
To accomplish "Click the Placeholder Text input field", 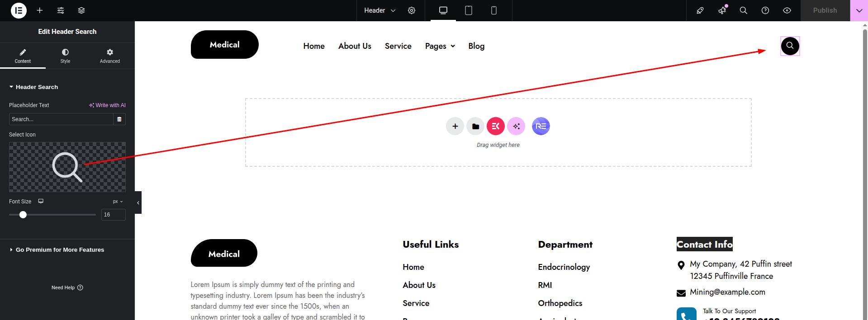I will (61, 119).
